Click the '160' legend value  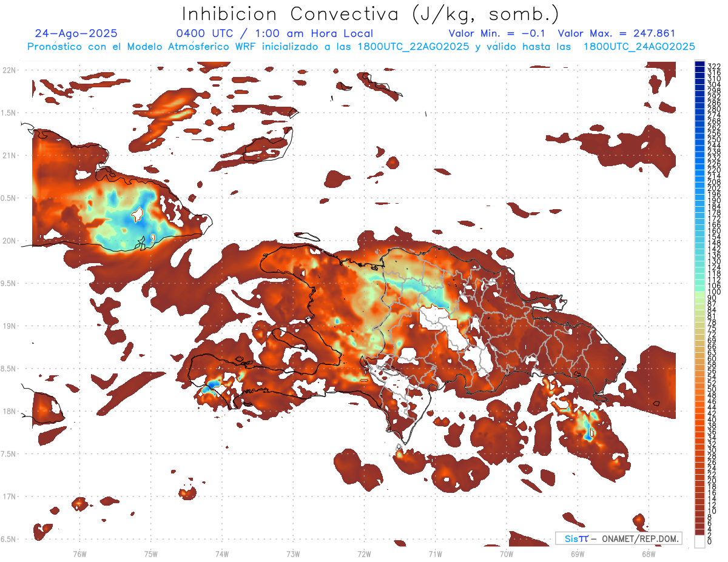[x=713, y=230]
